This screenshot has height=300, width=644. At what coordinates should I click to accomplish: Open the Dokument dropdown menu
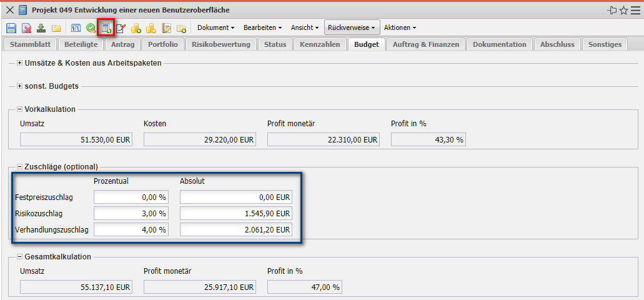(215, 27)
